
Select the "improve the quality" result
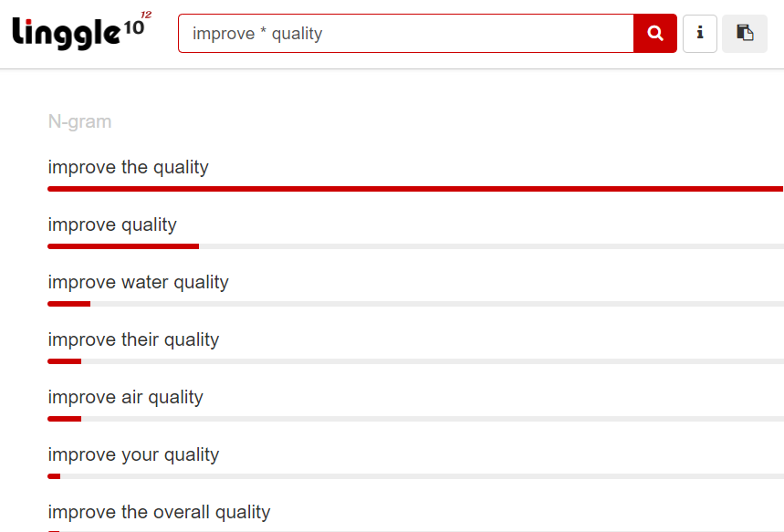click(128, 167)
